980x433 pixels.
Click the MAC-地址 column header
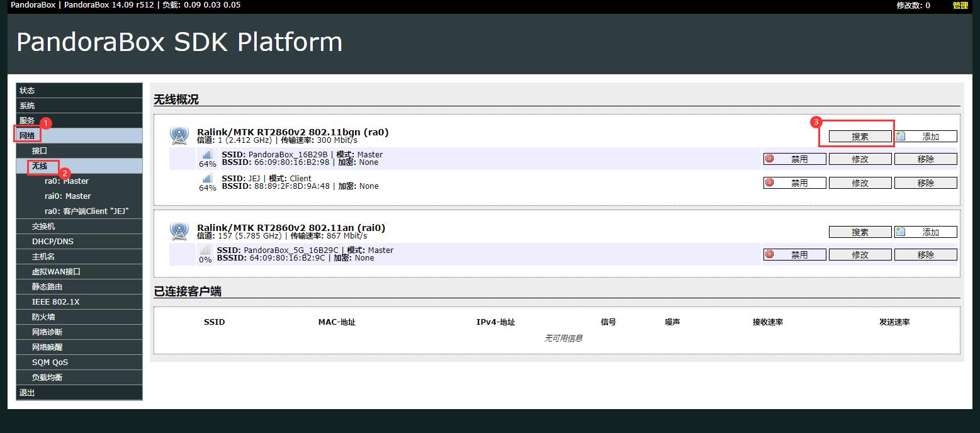tap(337, 322)
